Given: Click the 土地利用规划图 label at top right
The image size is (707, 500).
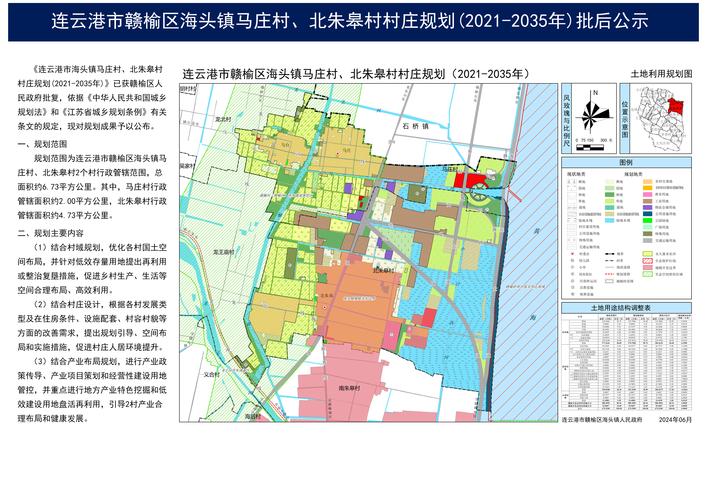Looking at the screenshot, I should pyautogui.click(x=662, y=75).
